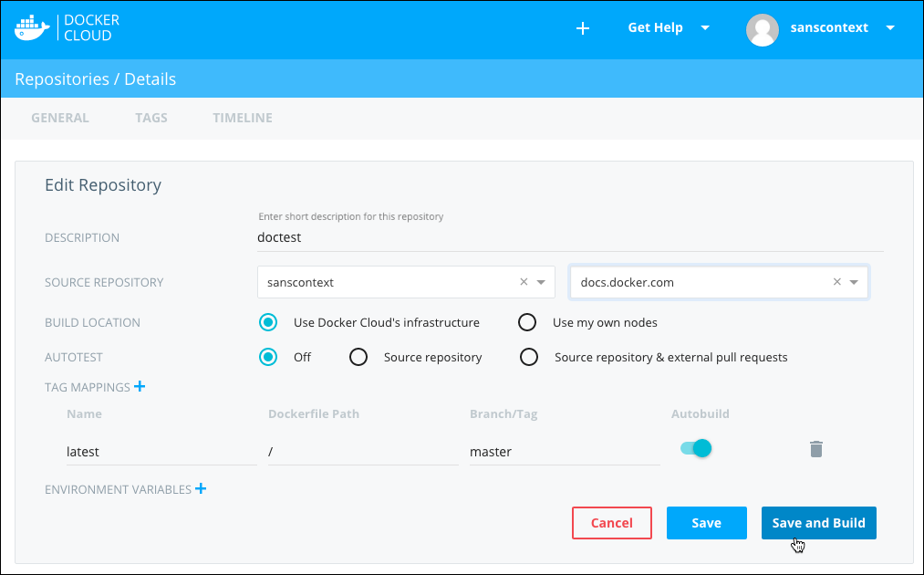Add an environment variable with plus icon
Screen dimensions: 924x575
pyautogui.click(x=201, y=489)
